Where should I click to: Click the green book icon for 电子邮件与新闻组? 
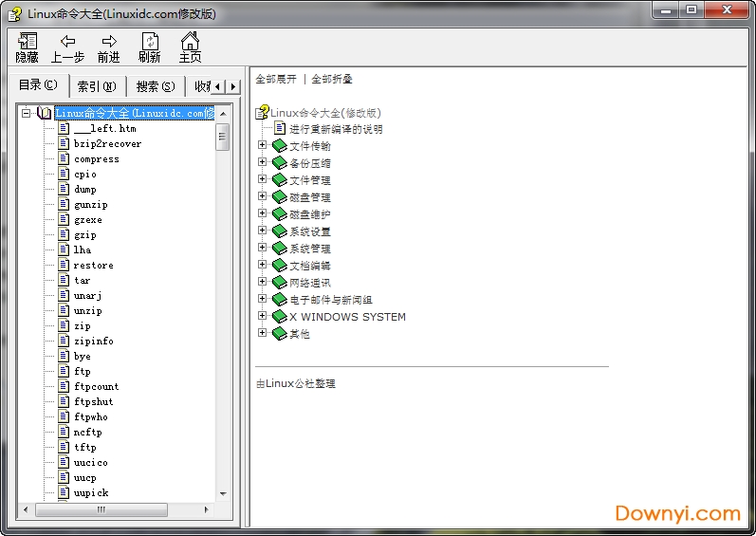click(279, 300)
